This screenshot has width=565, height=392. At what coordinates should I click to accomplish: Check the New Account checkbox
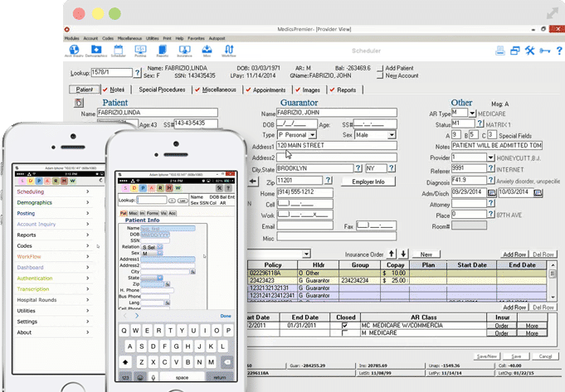[380, 76]
